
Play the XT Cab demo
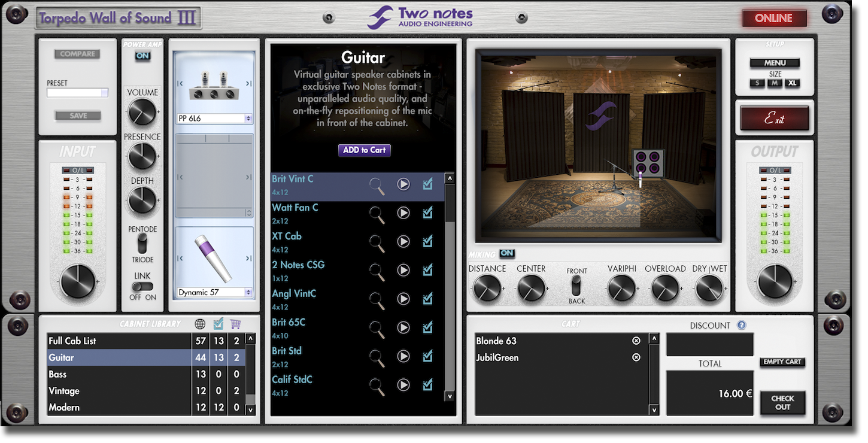point(403,241)
